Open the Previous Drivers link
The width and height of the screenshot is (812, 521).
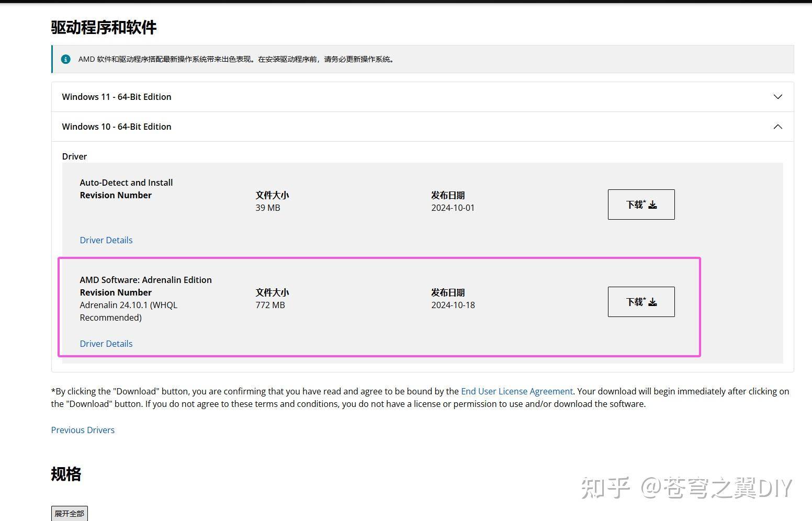pos(83,430)
